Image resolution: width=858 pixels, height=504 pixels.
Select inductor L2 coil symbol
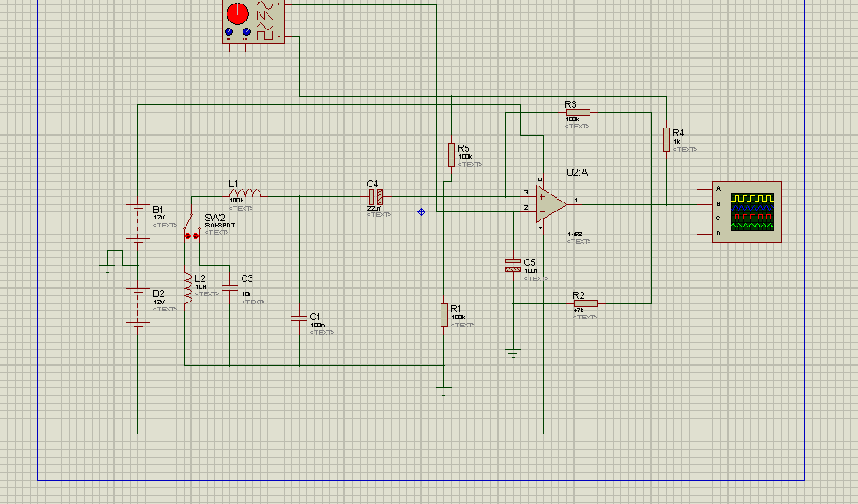click(x=187, y=288)
